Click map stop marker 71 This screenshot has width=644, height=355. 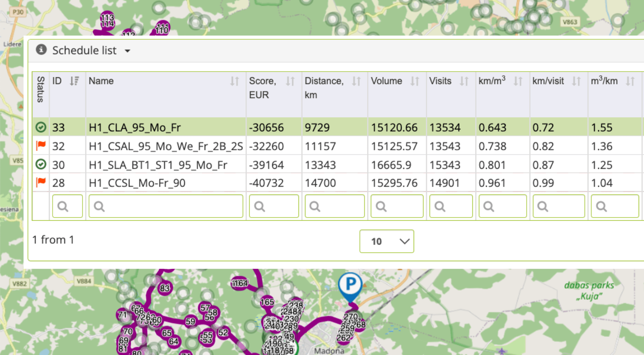122,315
